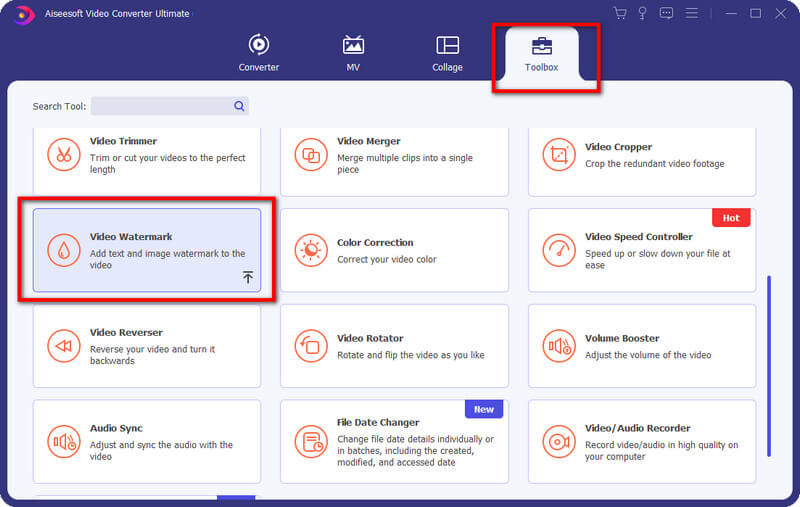
Task: Open the File Date Changer icon
Action: click(x=311, y=441)
